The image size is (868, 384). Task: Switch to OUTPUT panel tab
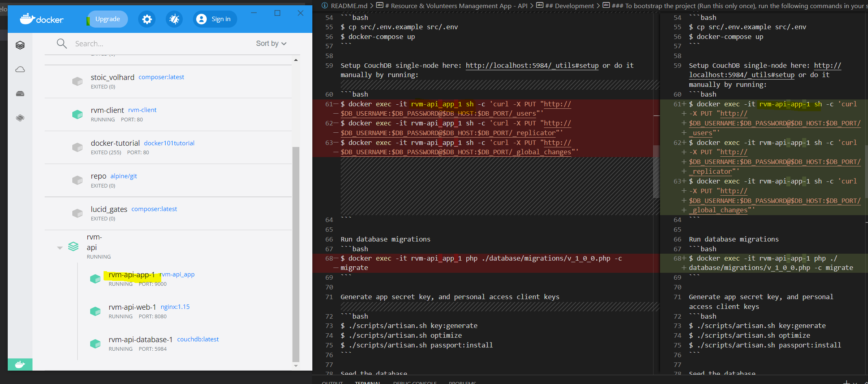tap(332, 382)
